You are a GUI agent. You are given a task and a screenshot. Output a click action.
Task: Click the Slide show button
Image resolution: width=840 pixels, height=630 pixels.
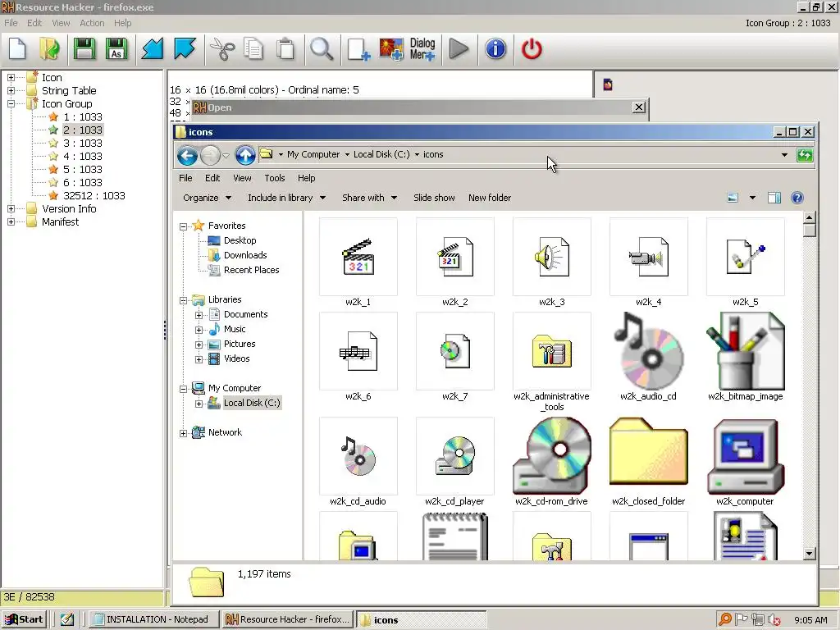[434, 198]
